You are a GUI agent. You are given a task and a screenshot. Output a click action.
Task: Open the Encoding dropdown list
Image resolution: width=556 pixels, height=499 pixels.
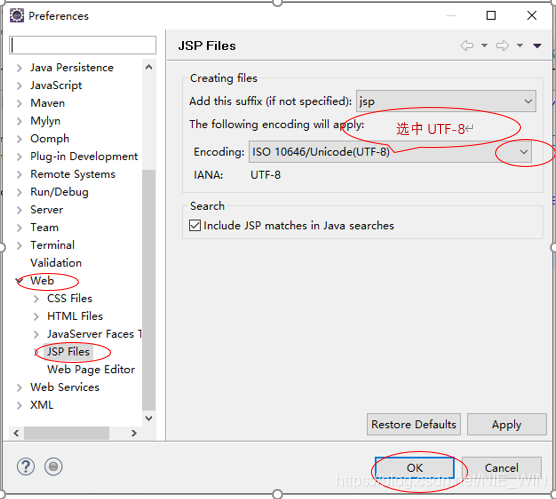(390, 152)
